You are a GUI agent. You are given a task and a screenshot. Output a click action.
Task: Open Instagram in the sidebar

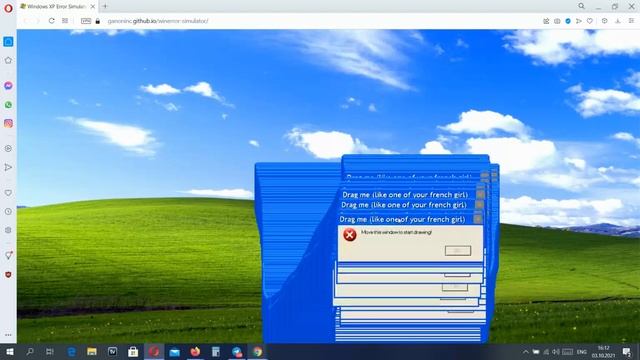pos(8,123)
